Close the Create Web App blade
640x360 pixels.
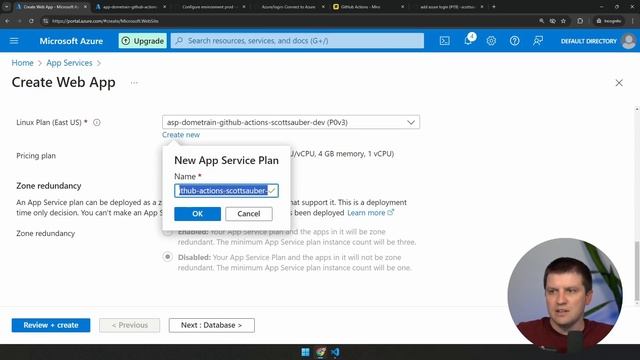(619, 83)
